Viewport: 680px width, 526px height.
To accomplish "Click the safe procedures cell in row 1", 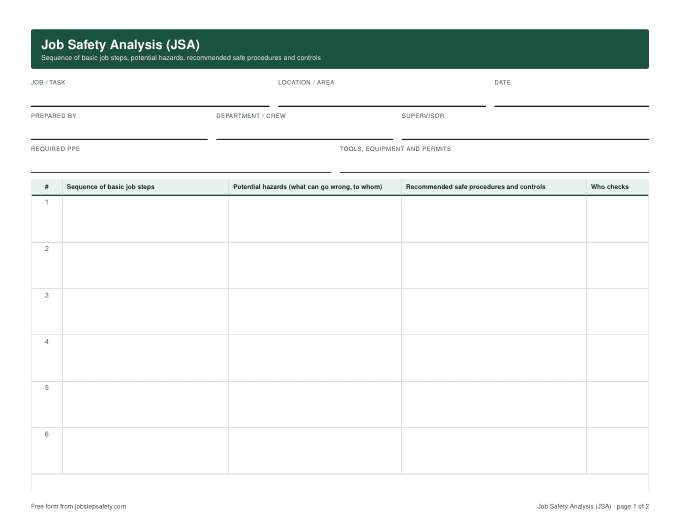I will pyautogui.click(x=494, y=219).
